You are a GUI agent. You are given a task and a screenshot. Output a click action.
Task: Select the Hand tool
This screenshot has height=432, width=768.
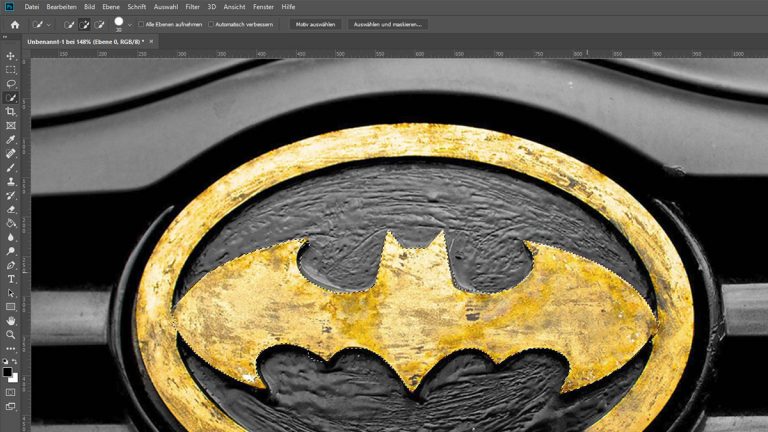(11, 320)
